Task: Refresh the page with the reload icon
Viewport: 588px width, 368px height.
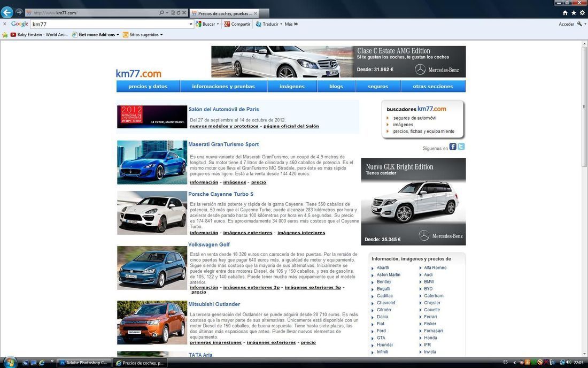Action: click(x=179, y=13)
